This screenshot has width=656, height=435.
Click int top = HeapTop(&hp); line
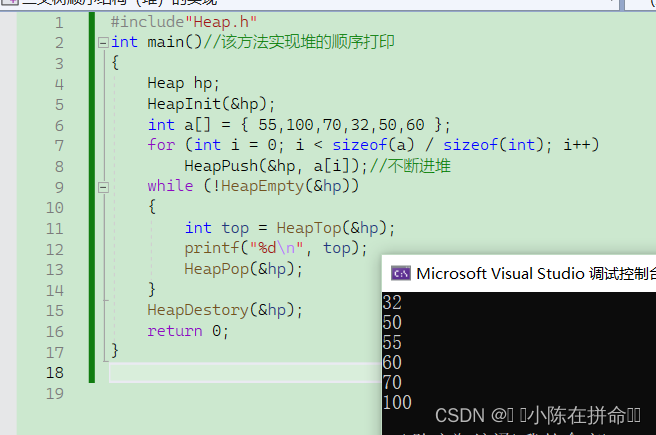[290, 228]
